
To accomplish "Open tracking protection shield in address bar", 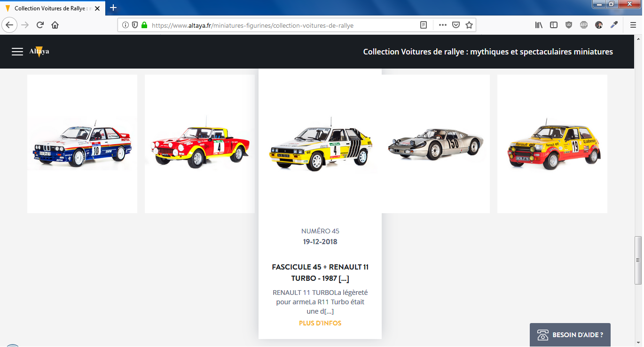I will pyautogui.click(x=135, y=25).
